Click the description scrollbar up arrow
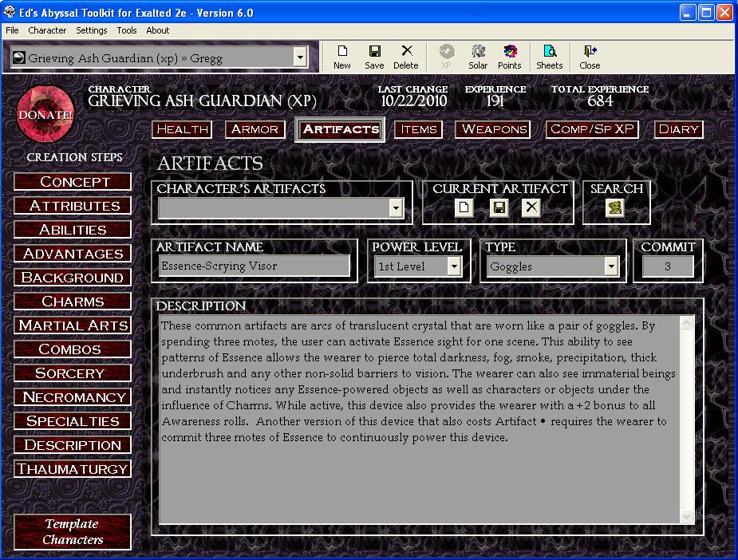738x560 pixels. coord(687,323)
